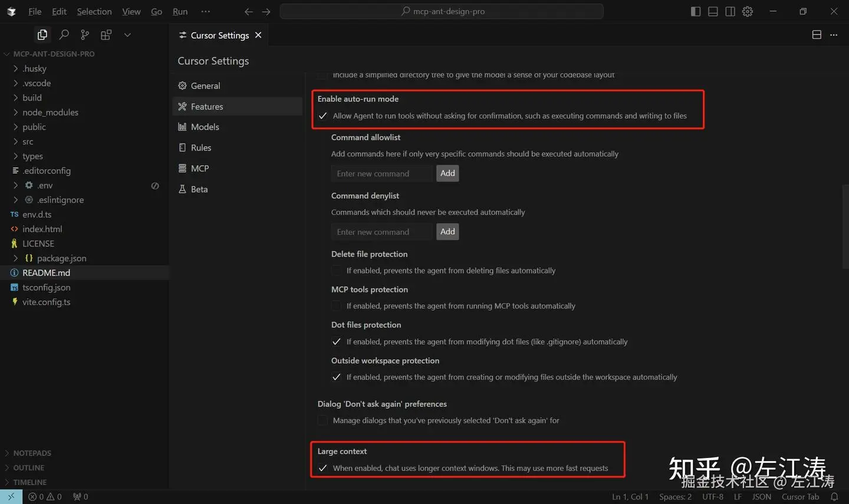Open settings via title bar gear icon
The image size is (849, 504).
(748, 12)
